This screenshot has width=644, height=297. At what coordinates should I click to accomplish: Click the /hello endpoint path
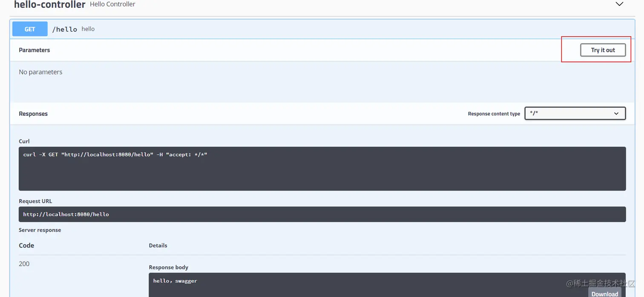(65, 29)
